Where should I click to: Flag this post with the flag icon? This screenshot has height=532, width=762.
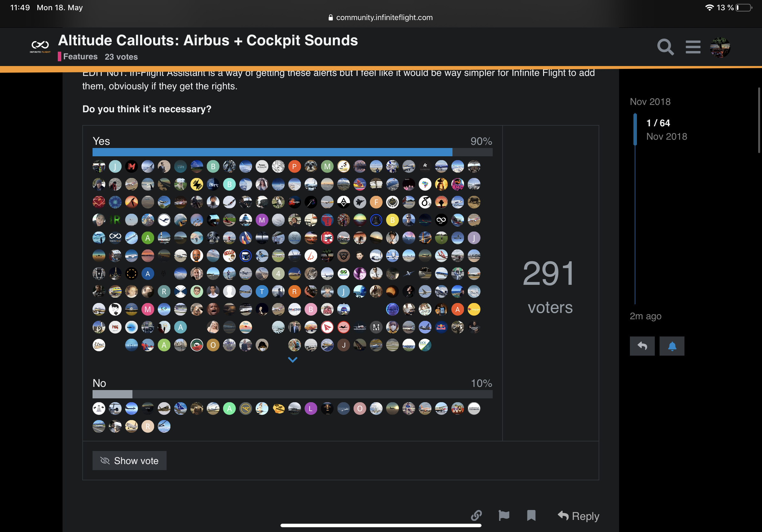504,515
